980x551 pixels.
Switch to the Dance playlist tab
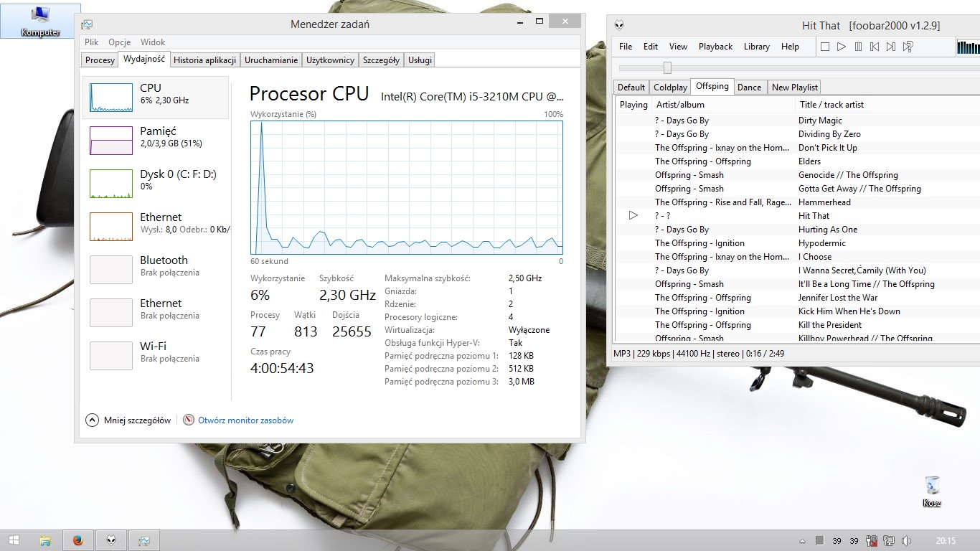tap(749, 88)
